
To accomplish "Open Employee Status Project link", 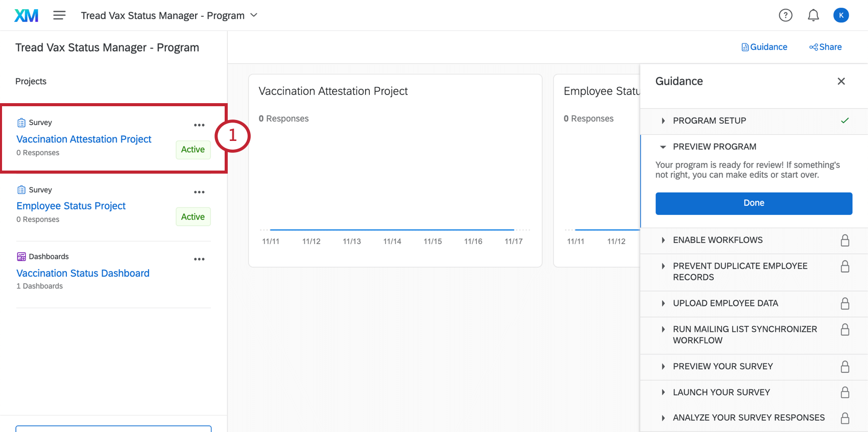I will [x=71, y=206].
